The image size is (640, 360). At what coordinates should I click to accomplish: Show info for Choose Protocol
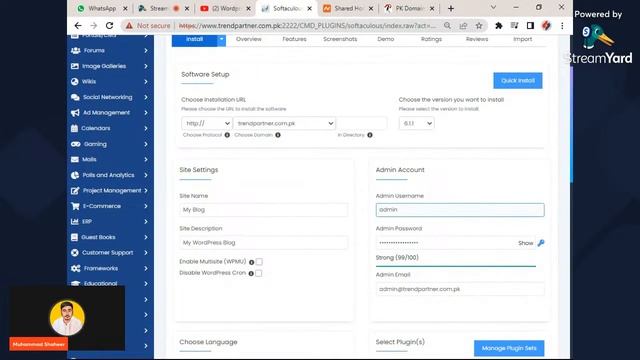tap(227, 135)
